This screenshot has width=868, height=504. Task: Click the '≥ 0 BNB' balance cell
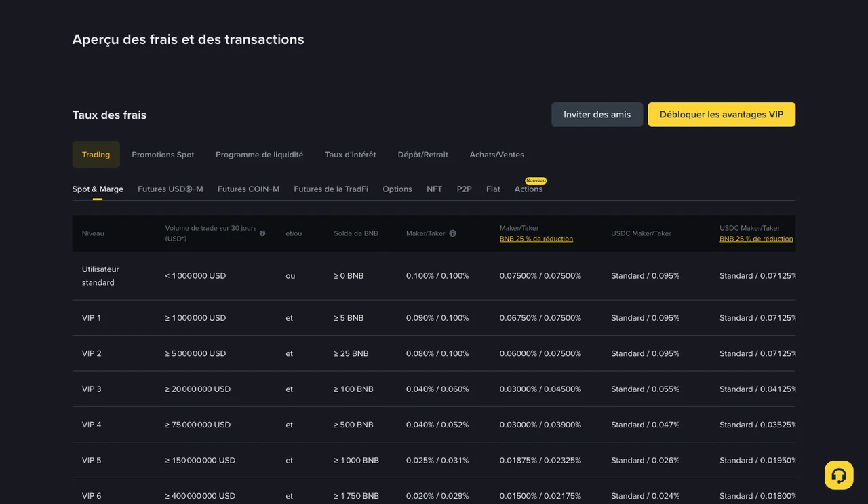349,276
